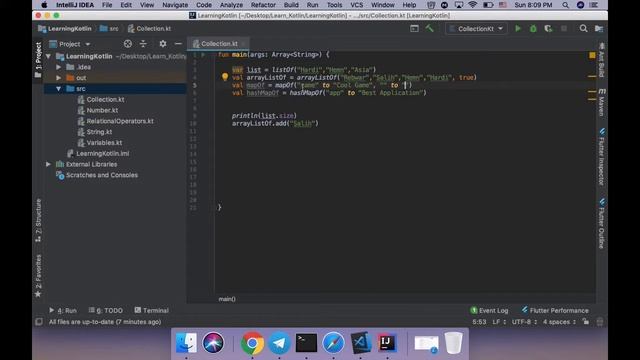
Task: Open Flutter Inspector side panel
Action: [x=602, y=157]
